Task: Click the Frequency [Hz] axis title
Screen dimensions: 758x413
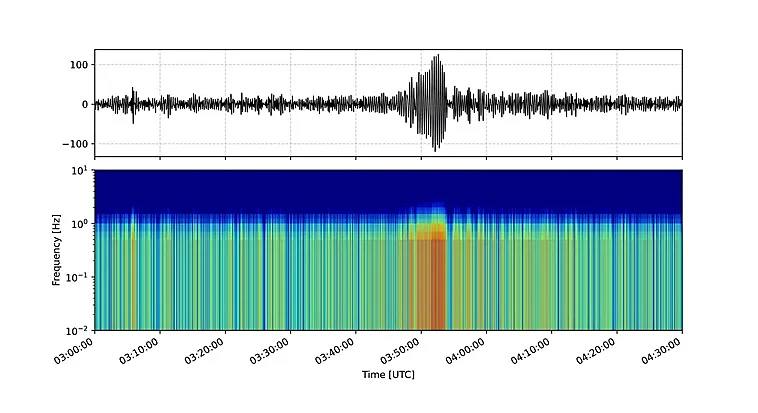Action: tap(57, 250)
